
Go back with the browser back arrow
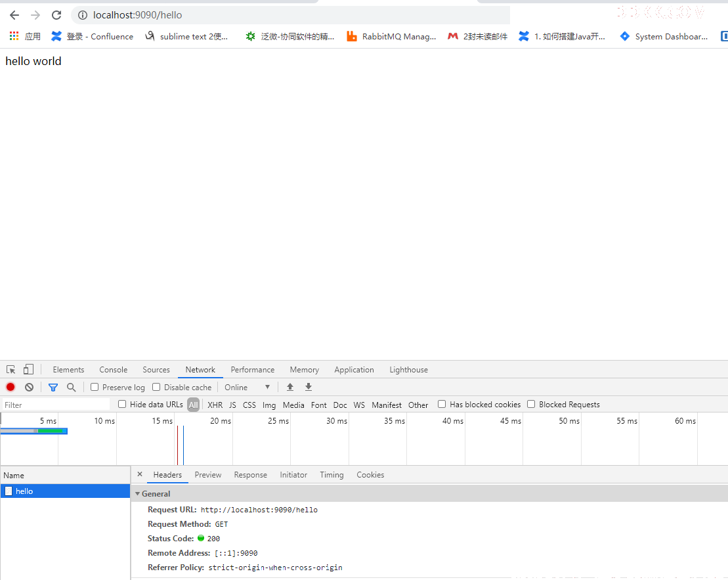[14, 15]
